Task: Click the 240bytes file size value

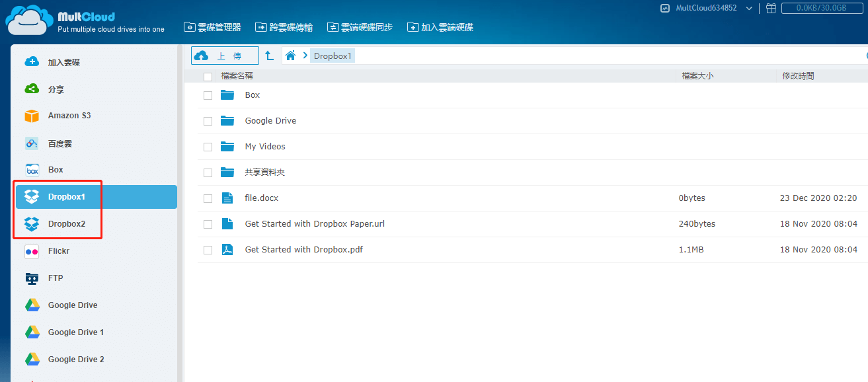Action: pos(697,224)
